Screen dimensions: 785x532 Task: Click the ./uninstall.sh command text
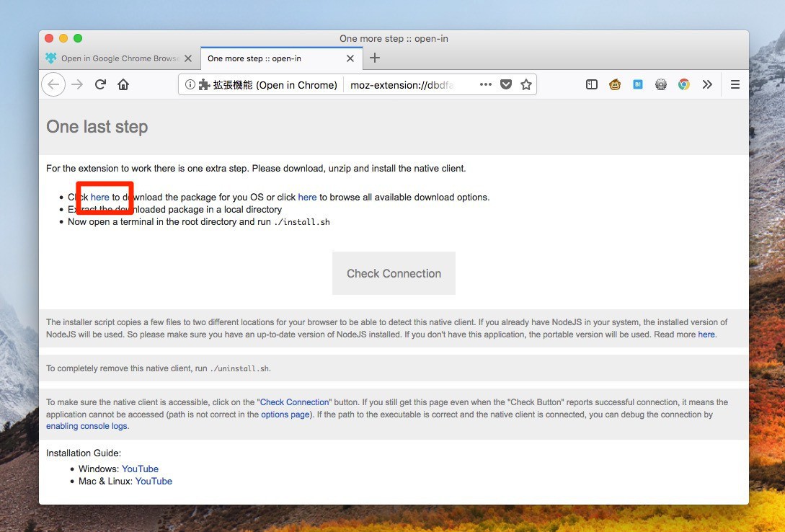pos(239,368)
